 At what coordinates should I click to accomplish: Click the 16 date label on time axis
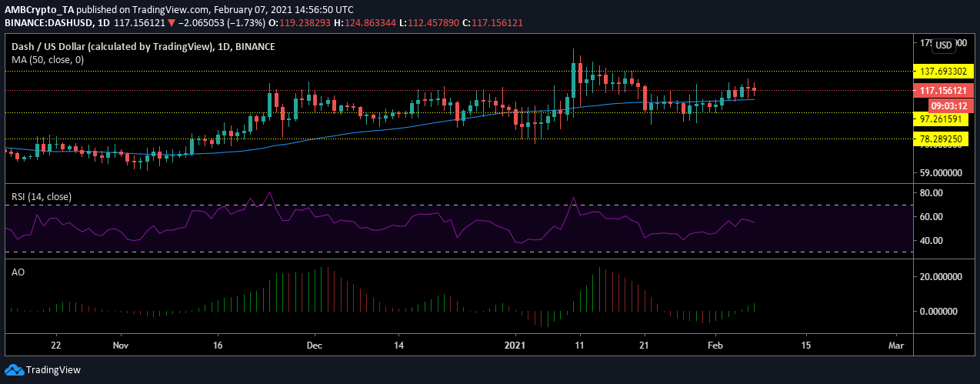pyautogui.click(x=218, y=344)
